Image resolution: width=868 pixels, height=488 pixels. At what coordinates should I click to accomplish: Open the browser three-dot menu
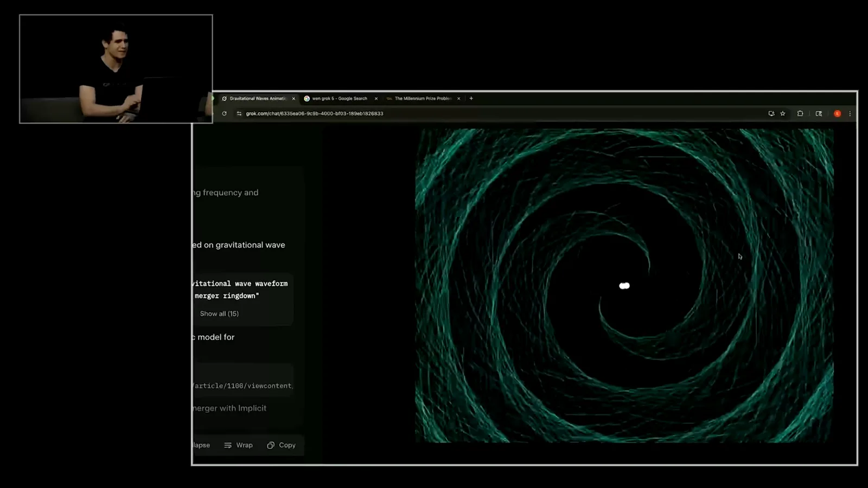pyautogui.click(x=850, y=113)
